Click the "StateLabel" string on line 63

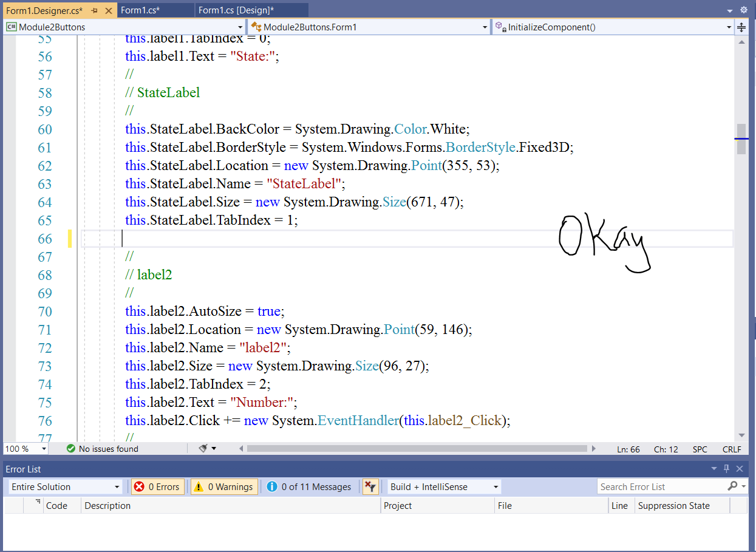pos(305,184)
